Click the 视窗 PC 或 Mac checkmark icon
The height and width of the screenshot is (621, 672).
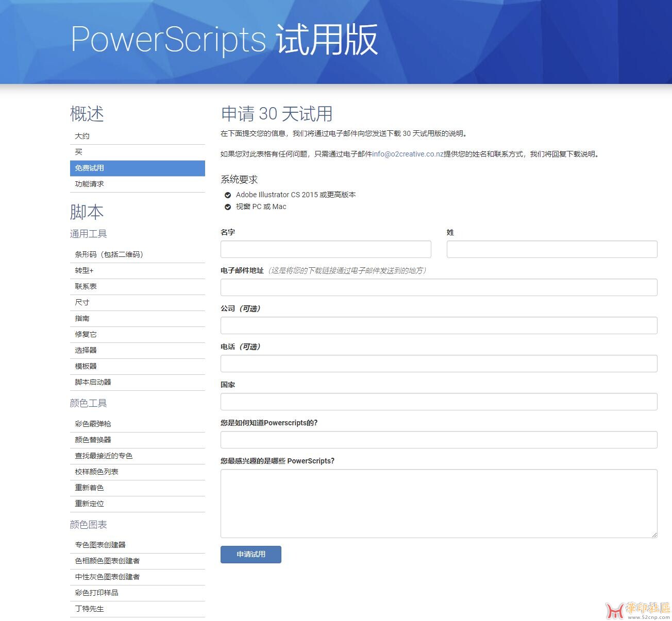click(x=227, y=207)
